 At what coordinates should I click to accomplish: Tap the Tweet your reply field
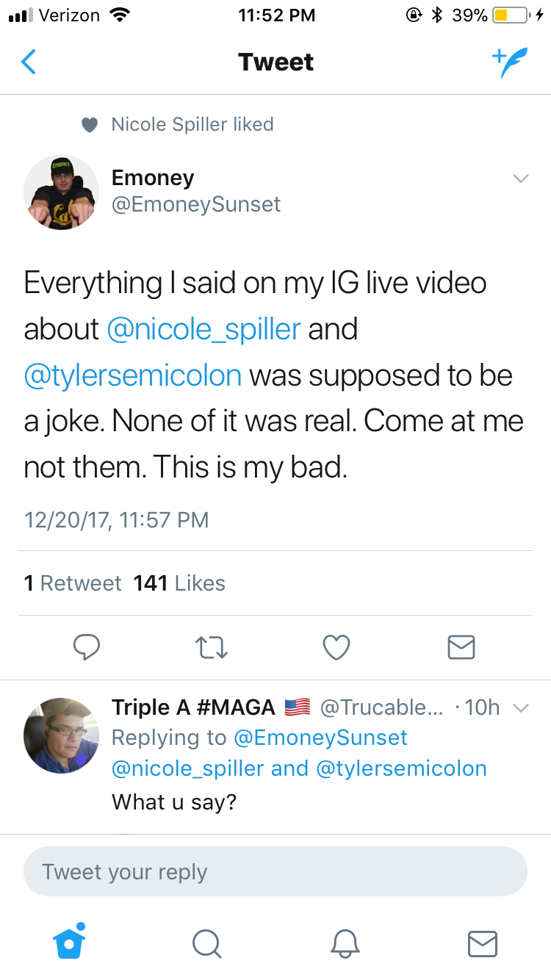tap(275, 872)
